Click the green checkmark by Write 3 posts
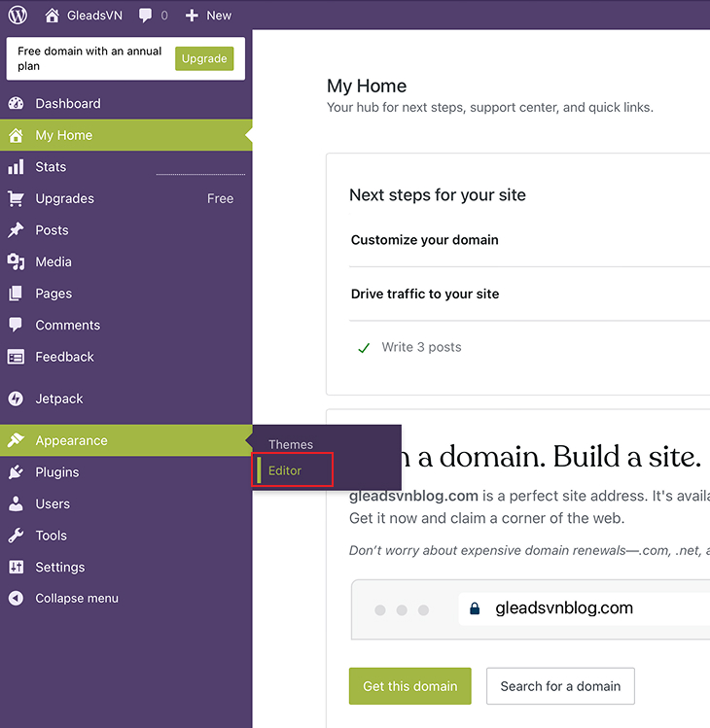Screen dimensions: 710x728 point(364,348)
